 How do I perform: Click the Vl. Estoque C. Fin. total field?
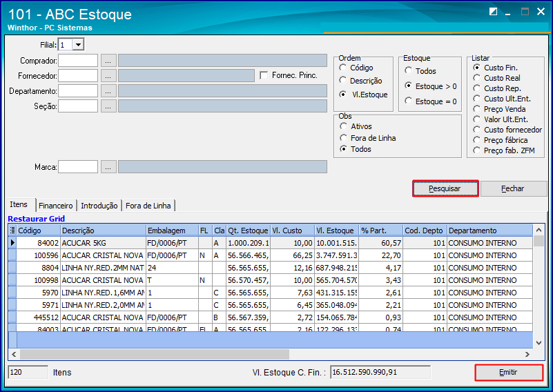[380, 372]
